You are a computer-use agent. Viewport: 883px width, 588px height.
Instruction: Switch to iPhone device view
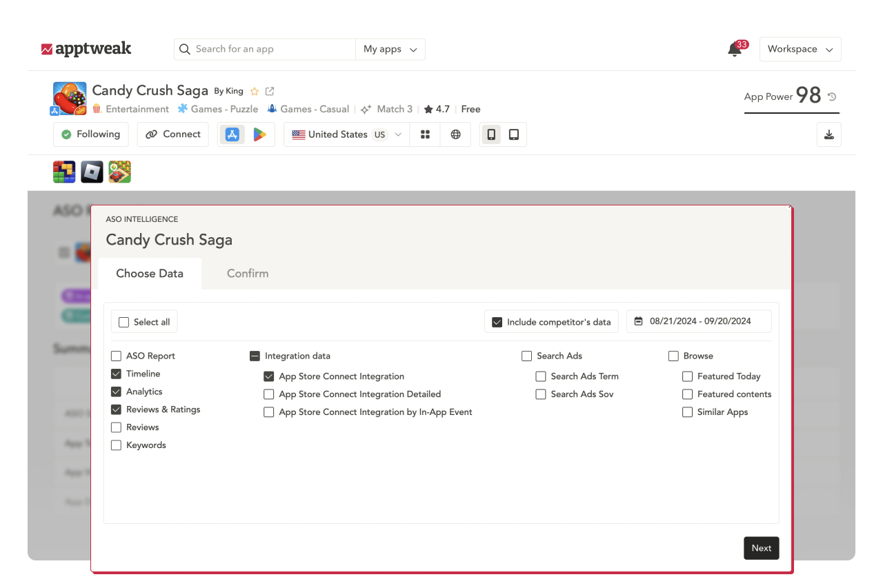pos(491,134)
